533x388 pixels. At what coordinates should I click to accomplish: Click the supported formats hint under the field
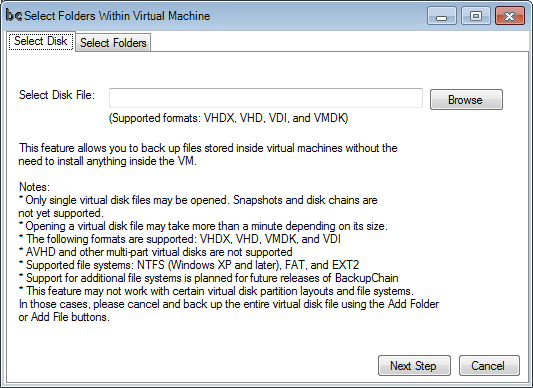(x=228, y=118)
